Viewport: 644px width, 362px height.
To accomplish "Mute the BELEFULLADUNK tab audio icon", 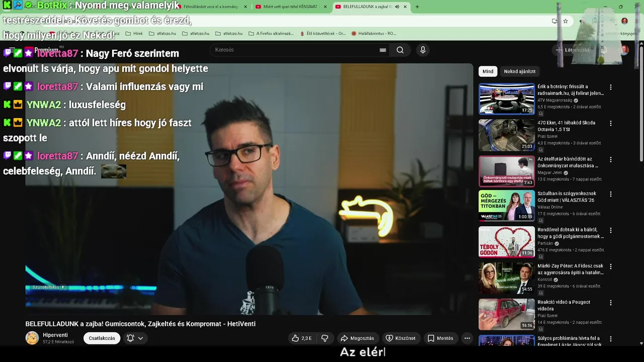I will pyautogui.click(x=397, y=7).
